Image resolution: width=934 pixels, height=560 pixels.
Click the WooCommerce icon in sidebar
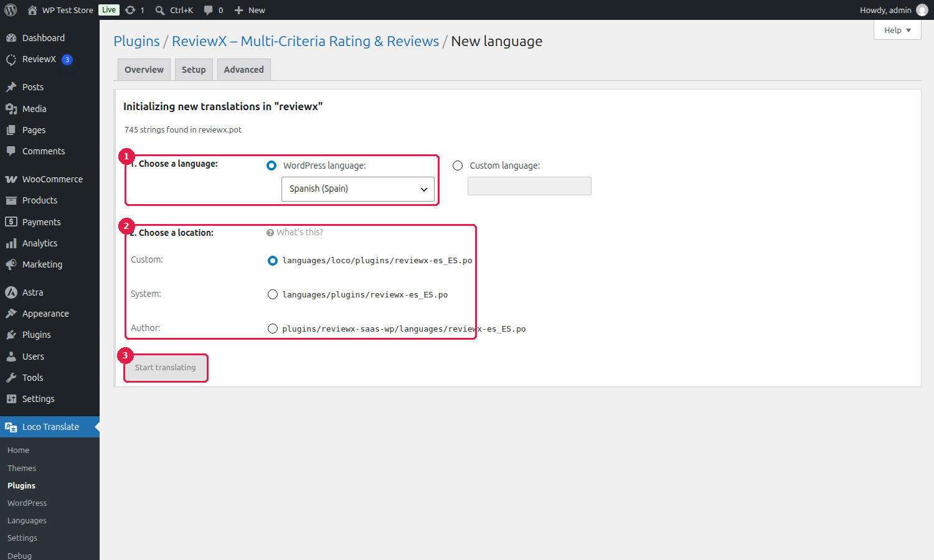click(11, 179)
